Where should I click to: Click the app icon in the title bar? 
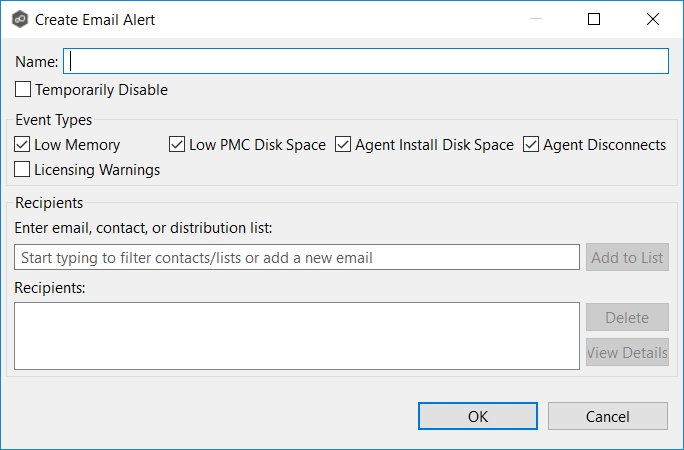coord(18,19)
